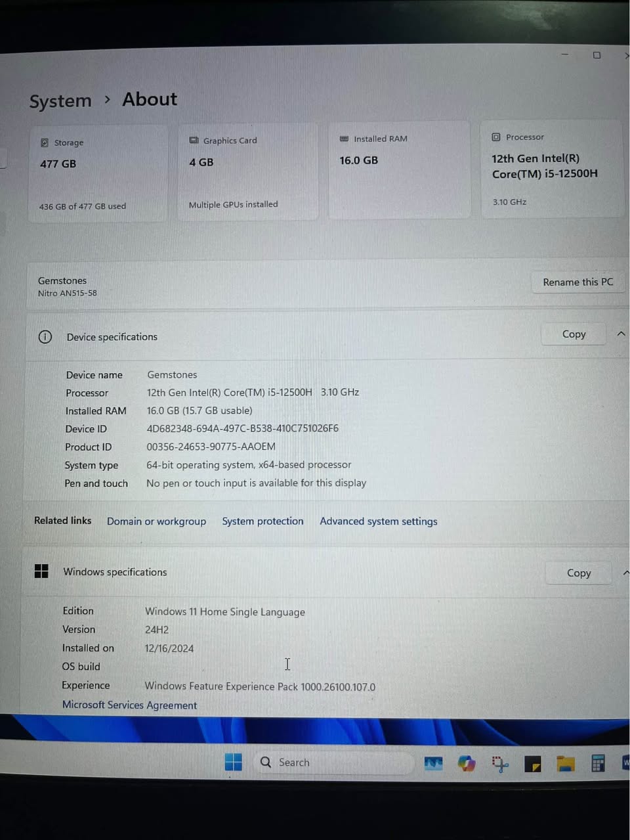
Task: Click Multiple GPUs installed text
Action: [x=233, y=205]
